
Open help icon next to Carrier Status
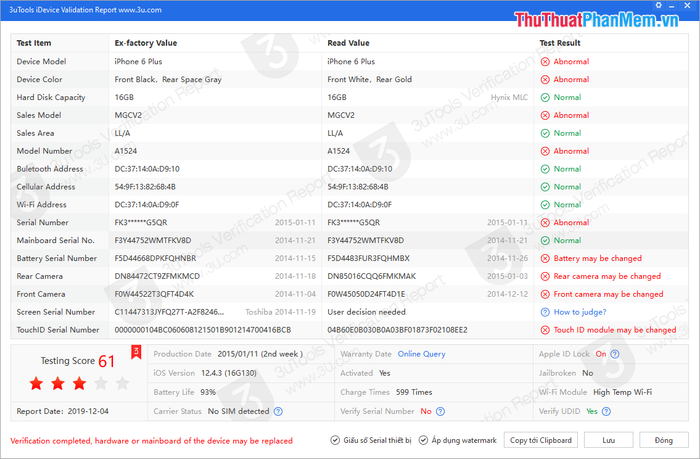tap(278, 411)
